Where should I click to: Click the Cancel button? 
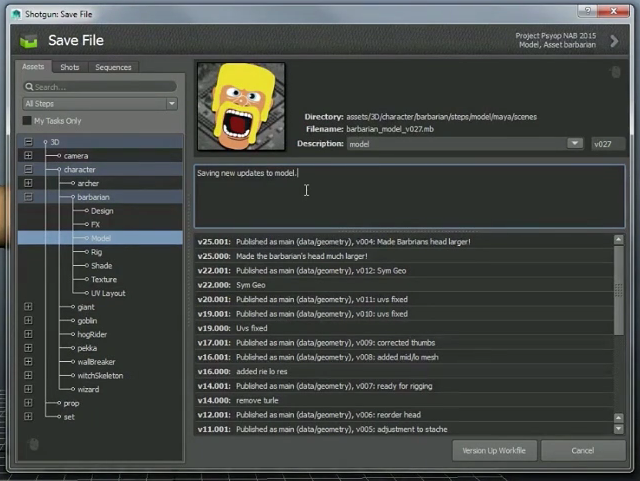tap(583, 450)
